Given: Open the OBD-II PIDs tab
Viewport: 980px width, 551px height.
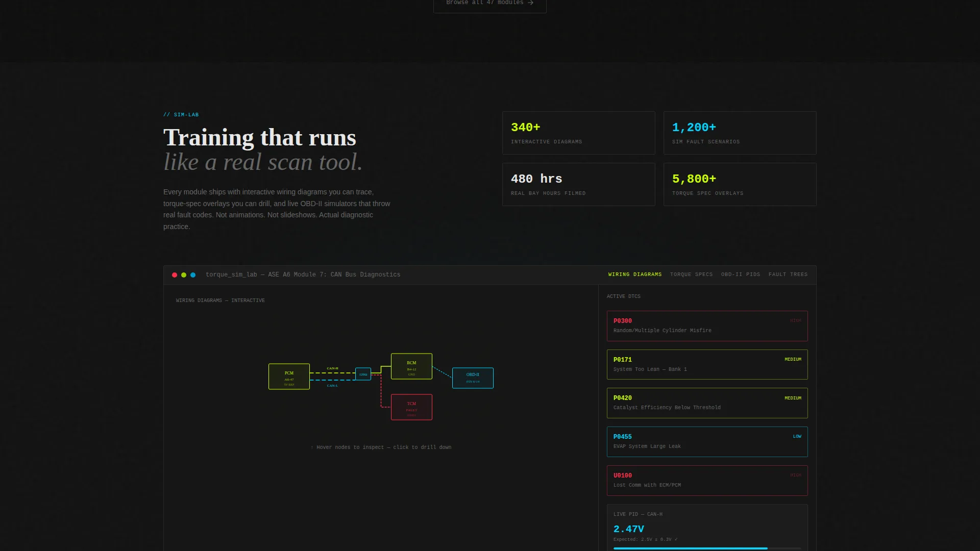Looking at the screenshot, I should click(741, 274).
